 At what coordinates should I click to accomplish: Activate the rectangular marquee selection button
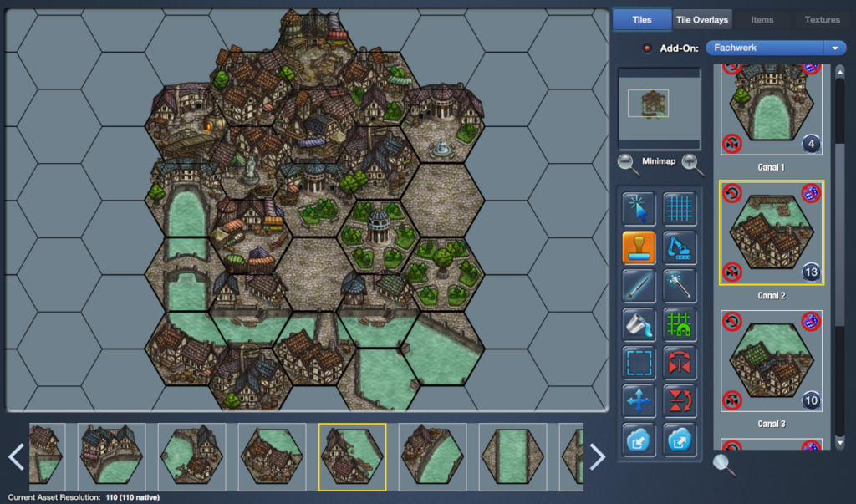pos(639,363)
